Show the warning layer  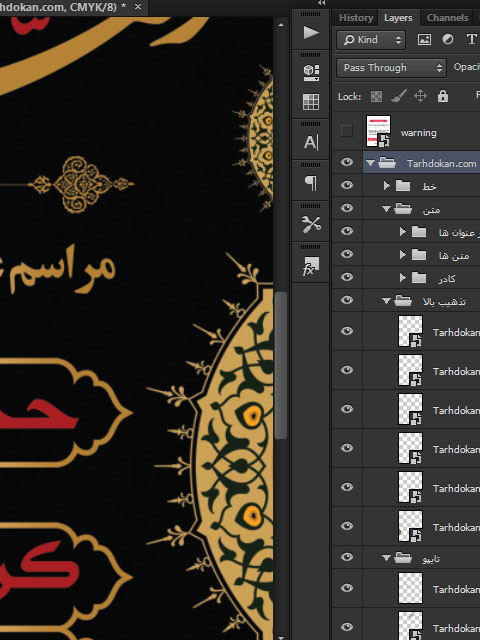point(347,131)
